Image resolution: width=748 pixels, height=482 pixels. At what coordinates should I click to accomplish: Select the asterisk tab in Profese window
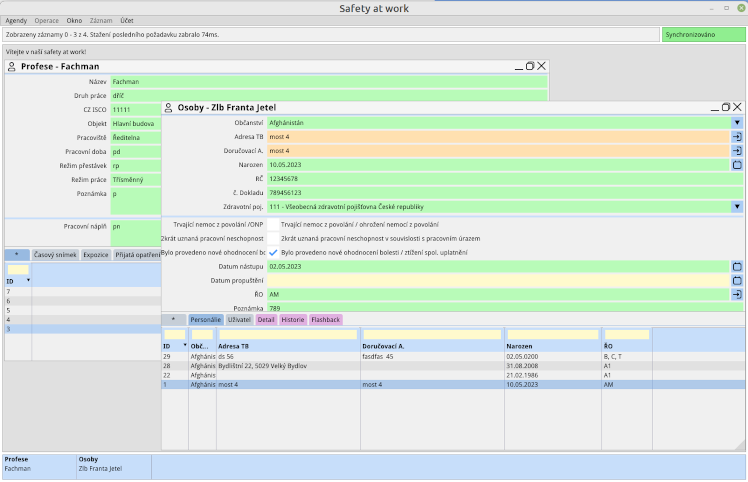[x=17, y=255]
